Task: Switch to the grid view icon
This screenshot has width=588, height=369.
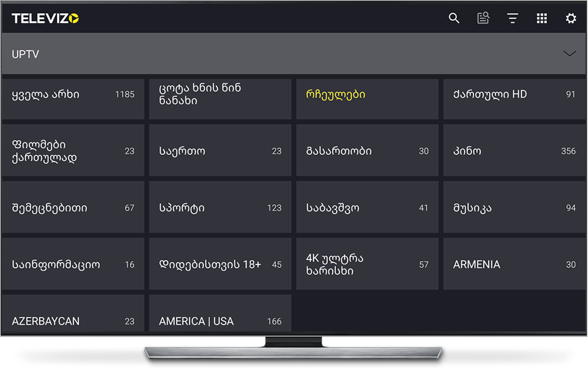Action: coord(542,18)
